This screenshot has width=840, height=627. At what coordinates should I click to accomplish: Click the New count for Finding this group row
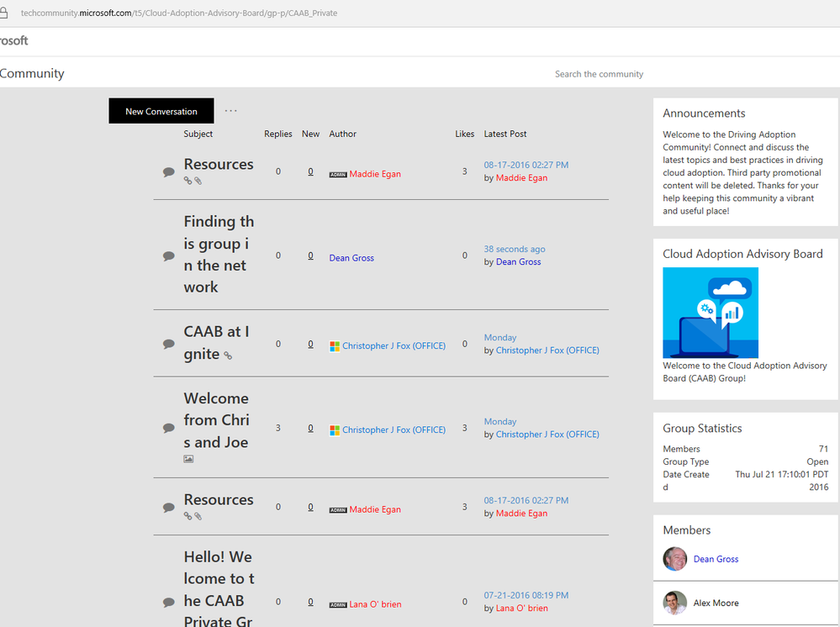click(311, 256)
